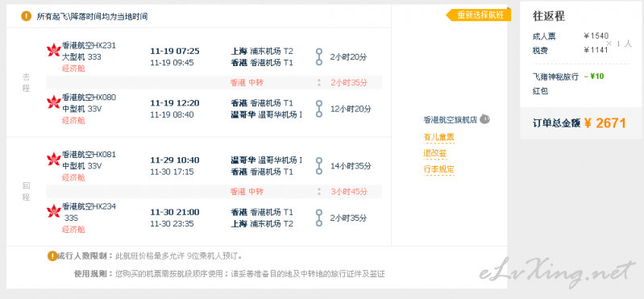Click the route stops icon for HX080 flight
Screen dimensions: 644x299
coord(319,109)
